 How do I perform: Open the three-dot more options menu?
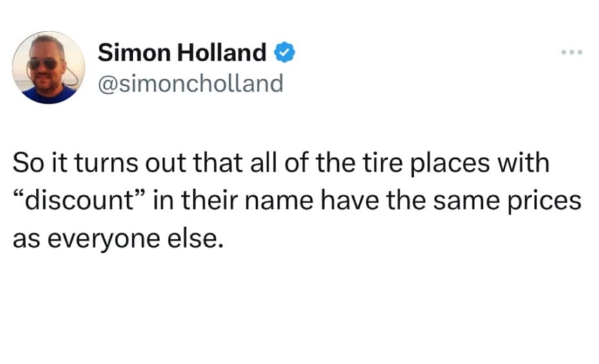point(572,52)
